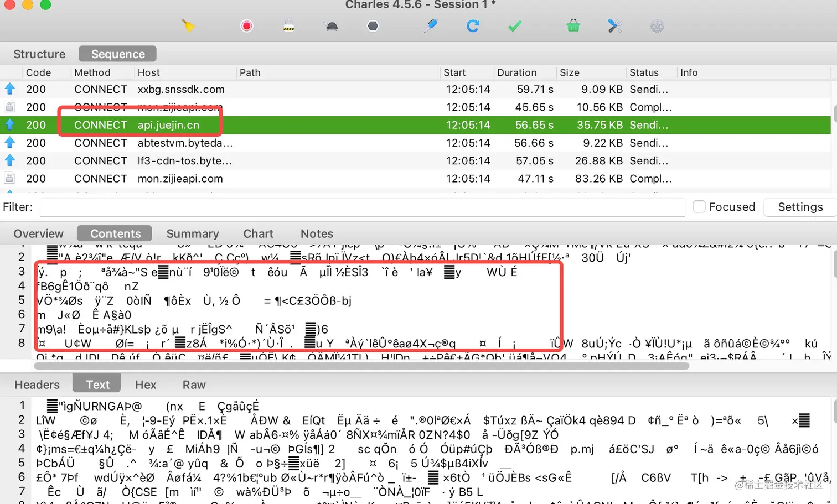Select the mon.zijieapi.com row with 47.11 s

click(415, 178)
